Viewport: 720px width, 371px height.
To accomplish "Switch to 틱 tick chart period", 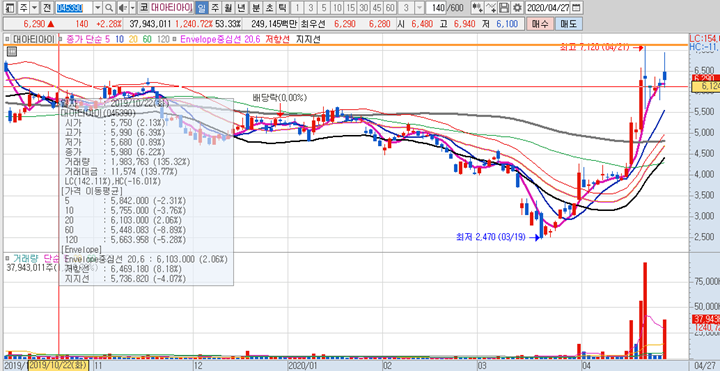I will tap(282, 8).
